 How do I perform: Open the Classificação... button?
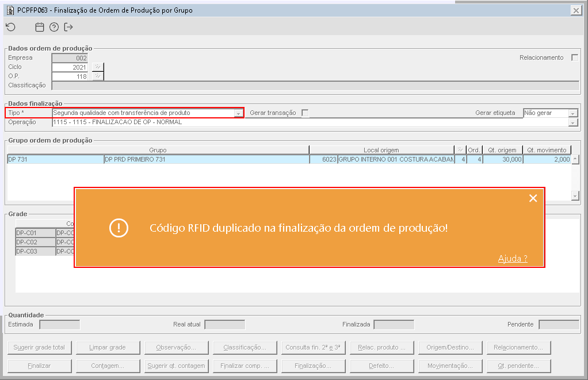click(245, 347)
